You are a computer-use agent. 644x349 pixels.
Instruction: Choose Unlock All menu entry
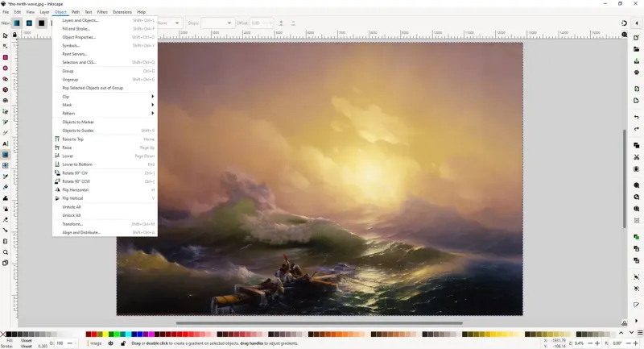click(105, 215)
